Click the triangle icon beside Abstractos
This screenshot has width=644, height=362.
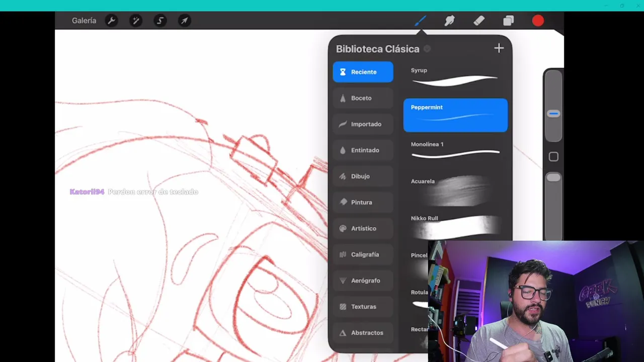pos(343,333)
